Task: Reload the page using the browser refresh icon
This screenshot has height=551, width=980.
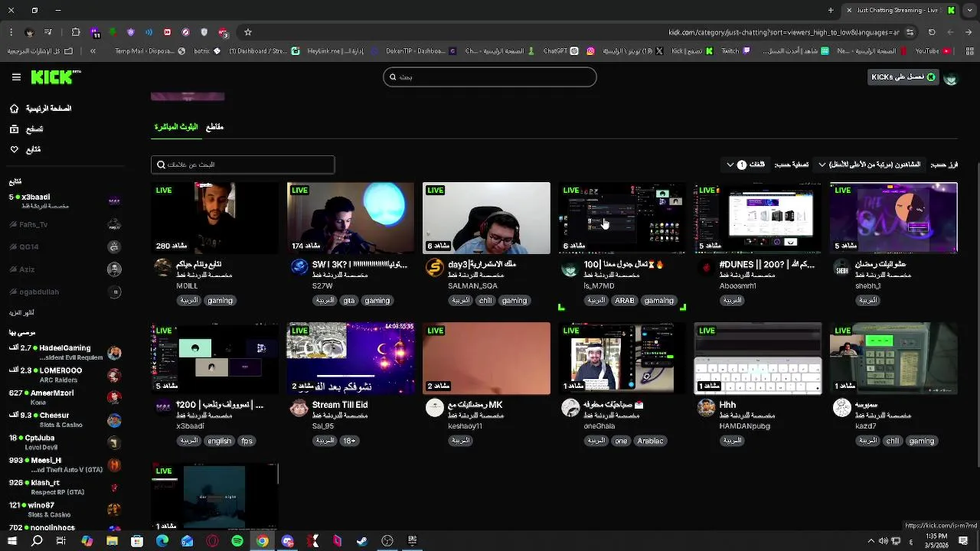Action: point(932,32)
